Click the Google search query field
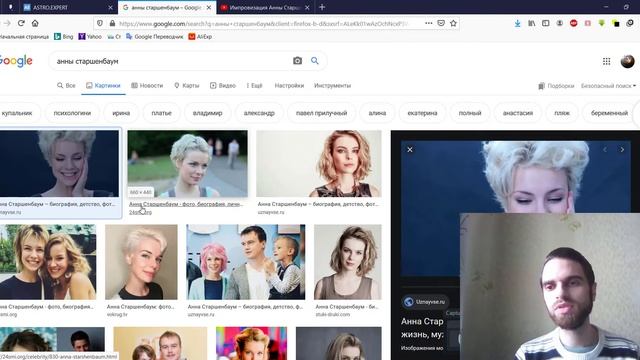Screen dimensions: 640x360 click(x=171, y=61)
